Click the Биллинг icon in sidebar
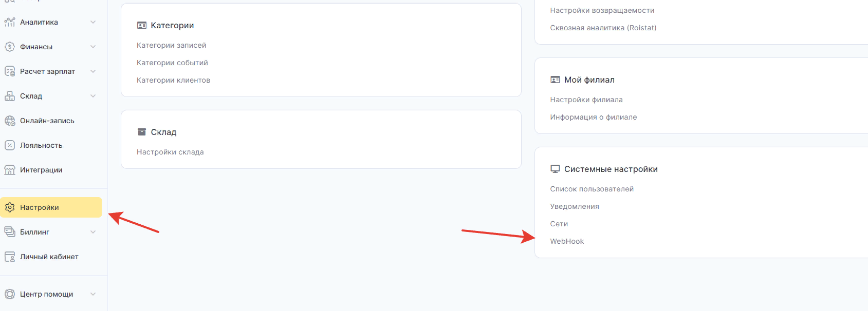 point(10,232)
